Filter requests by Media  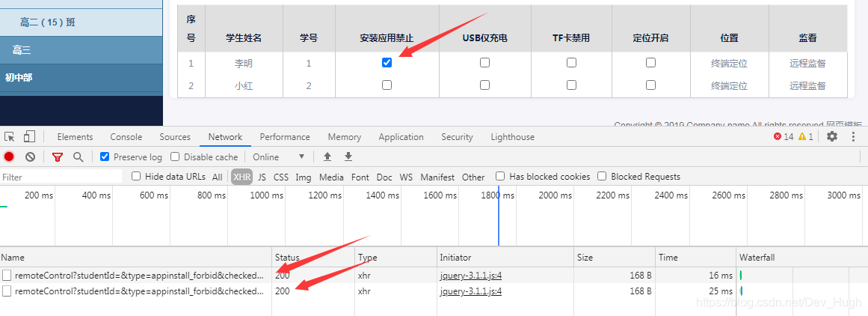click(x=332, y=177)
